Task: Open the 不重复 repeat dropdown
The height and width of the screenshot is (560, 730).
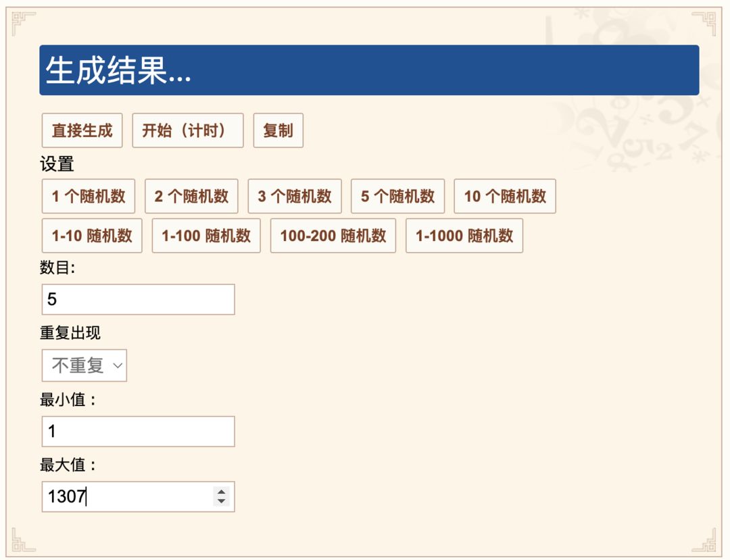Action: click(84, 365)
